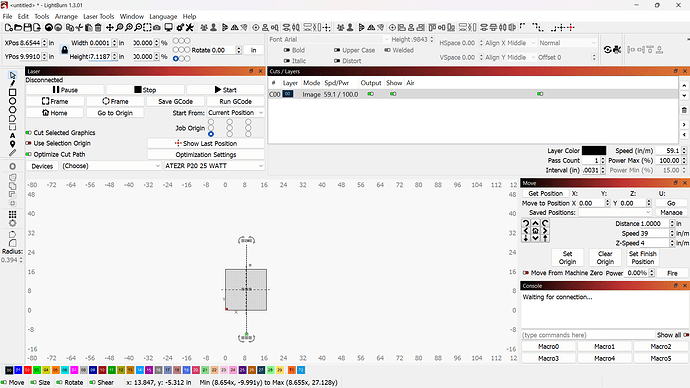Click the Zoom In magnifier icon
Image resolution: width=690 pixels, height=388 pixels.
[128, 27]
